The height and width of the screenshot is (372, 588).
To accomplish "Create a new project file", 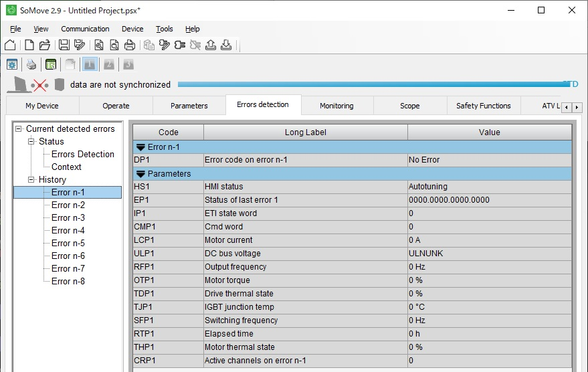I will (29, 45).
